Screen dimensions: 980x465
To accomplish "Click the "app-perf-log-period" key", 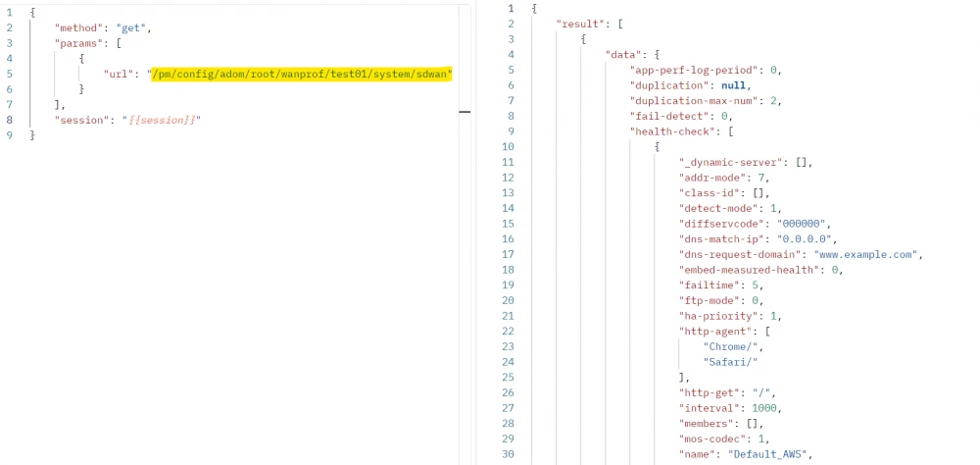I will [x=697, y=70].
